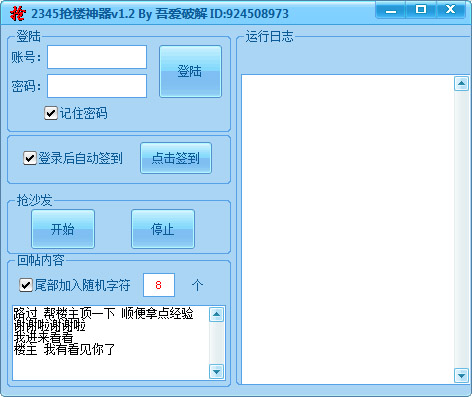Click reply line 谢谢啦谢谢啦
This screenshot has width=472, height=397.
pyautogui.click(x=49, y=326)
